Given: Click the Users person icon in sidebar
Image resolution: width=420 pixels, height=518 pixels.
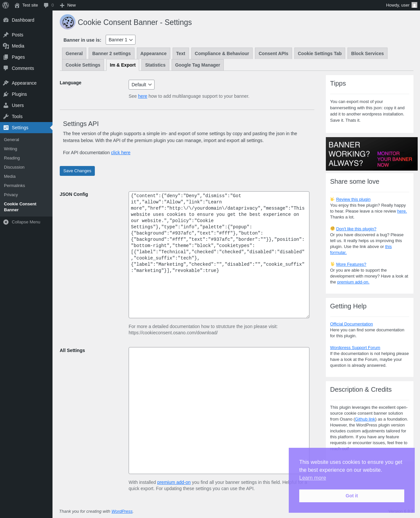Looking at the screenshot, I should pyautogui.click(x=6, y=105).
